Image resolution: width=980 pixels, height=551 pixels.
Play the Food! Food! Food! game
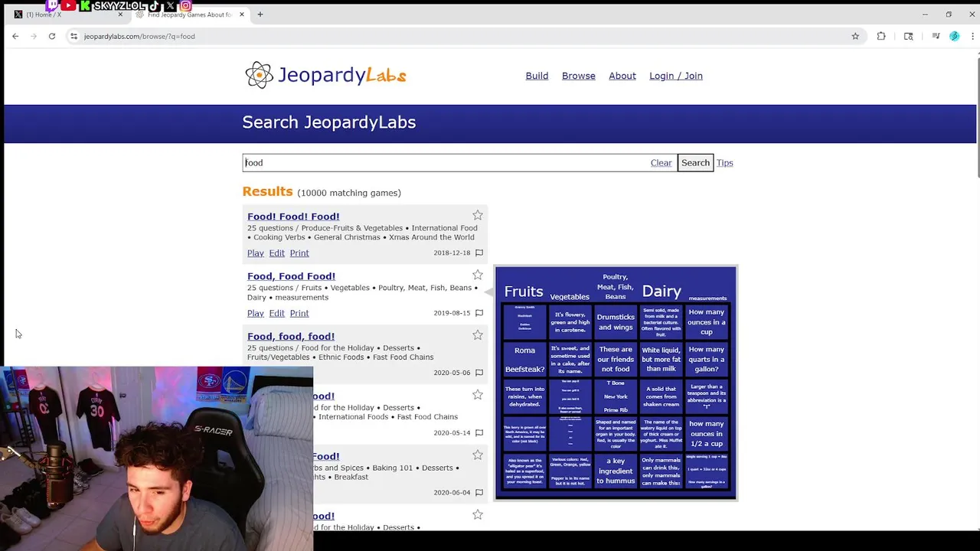click(x=256, y=253)
